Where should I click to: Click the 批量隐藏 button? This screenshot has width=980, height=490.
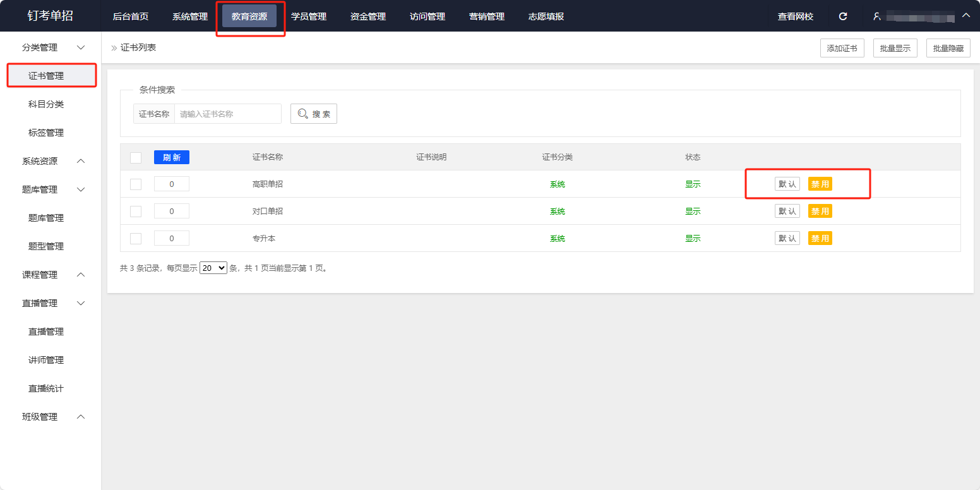[x=948, y=48]
